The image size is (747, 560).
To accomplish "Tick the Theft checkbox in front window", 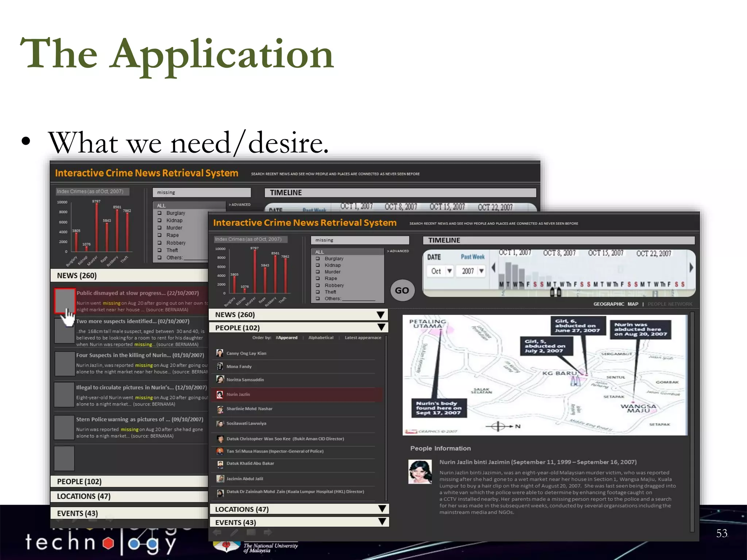I will coord(318,292).
